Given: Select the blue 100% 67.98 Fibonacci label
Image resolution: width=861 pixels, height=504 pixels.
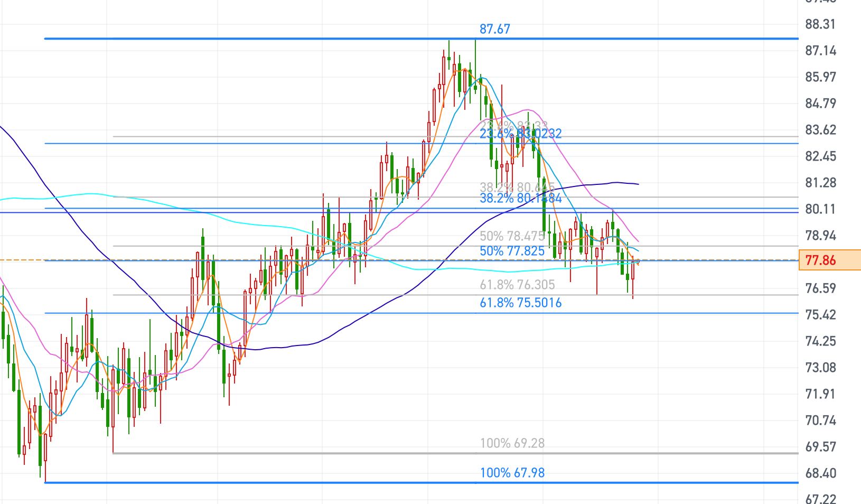Looking at the screenshot, I should 512,473.
